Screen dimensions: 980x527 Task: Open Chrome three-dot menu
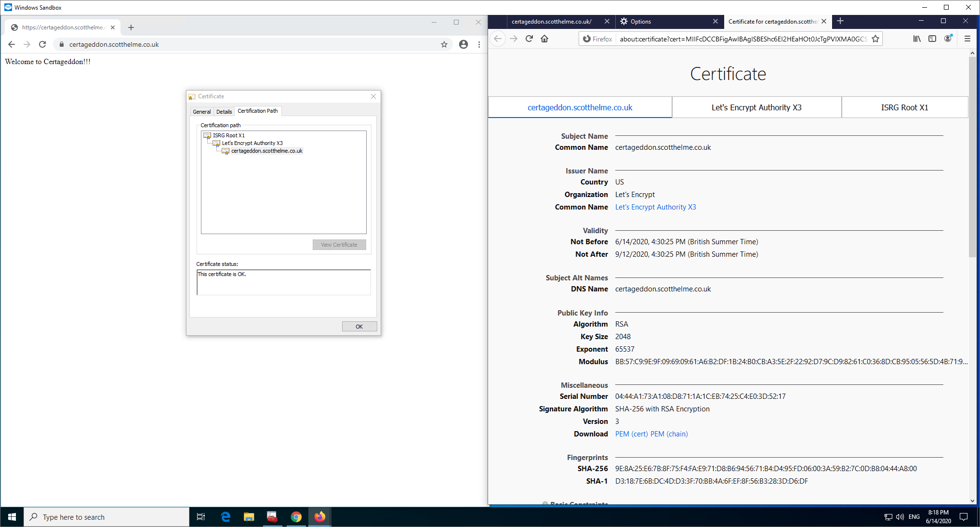(479, 44)
